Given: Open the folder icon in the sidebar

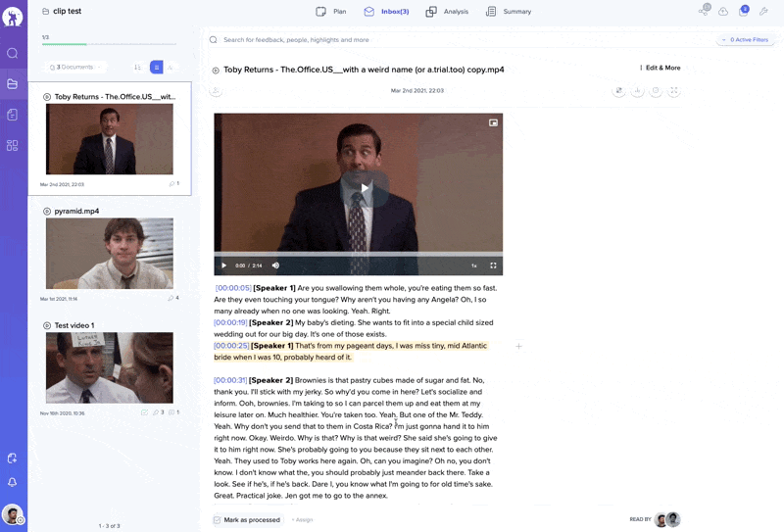Looking at the screenshot, I should tap(13, 84).
